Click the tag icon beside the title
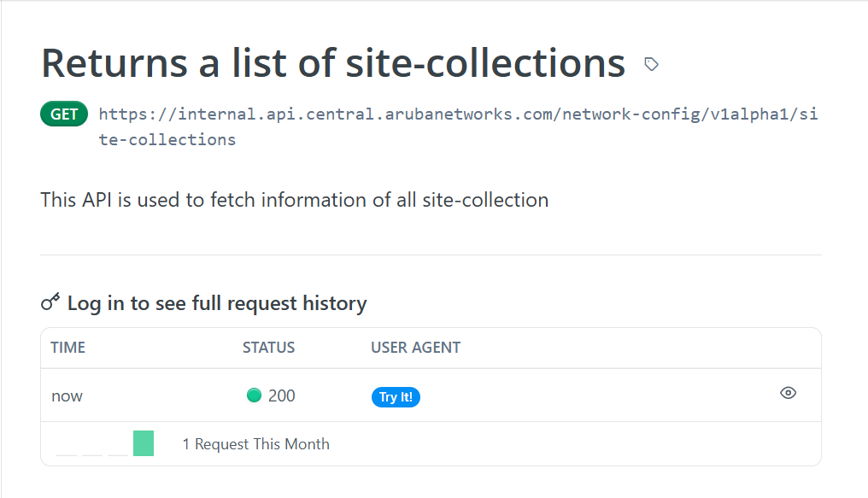The width and height of the screenshot is (868, 498). 651,64
